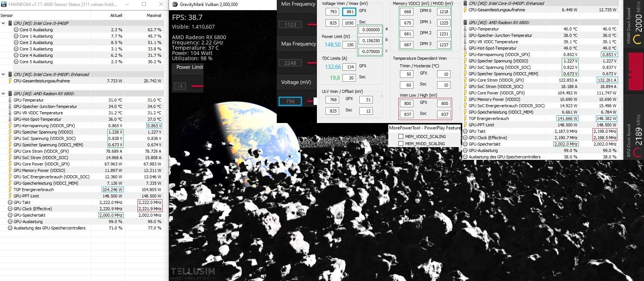Click the Soc Vmax field showing 1050
644x281 pixels.
click(x=349, y=23)
